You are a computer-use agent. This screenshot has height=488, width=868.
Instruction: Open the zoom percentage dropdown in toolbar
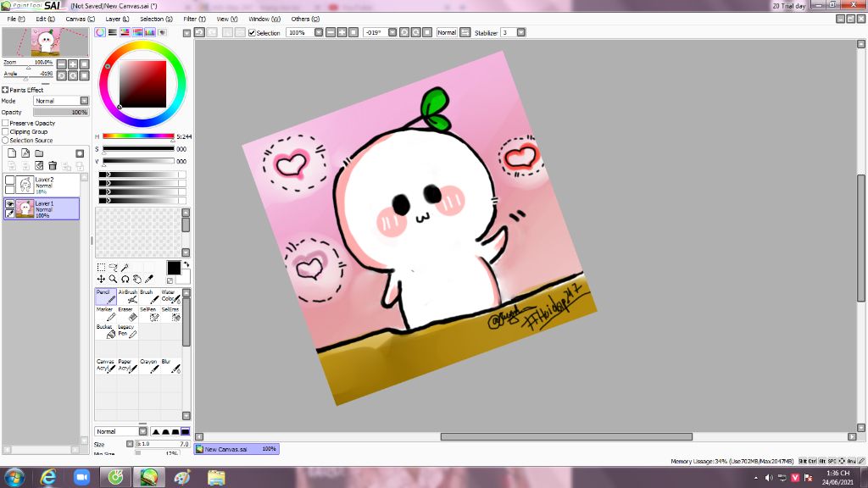point(319,33)
